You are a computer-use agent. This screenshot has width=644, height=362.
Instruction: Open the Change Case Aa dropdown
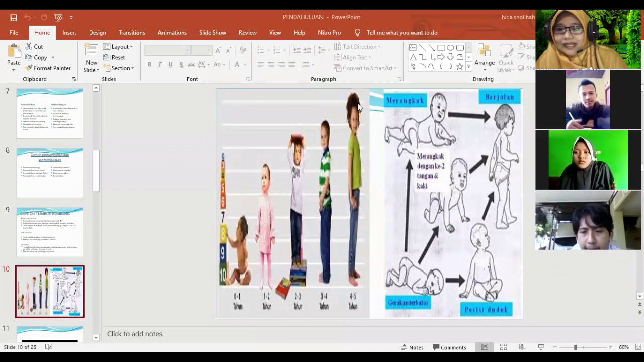tap(219, 65)
